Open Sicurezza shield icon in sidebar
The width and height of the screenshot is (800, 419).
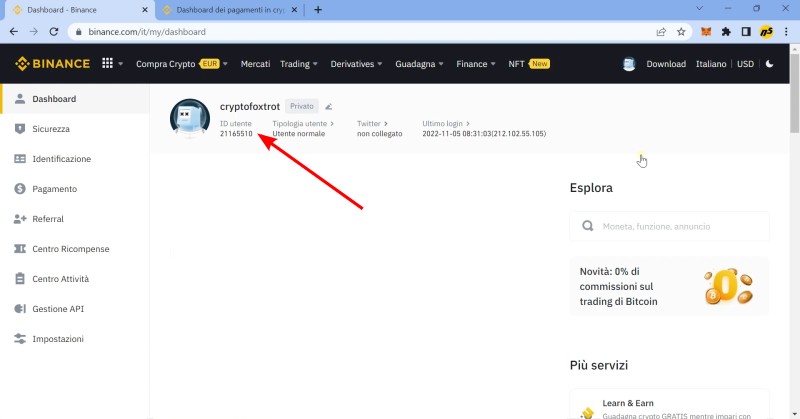click(20, 129)
